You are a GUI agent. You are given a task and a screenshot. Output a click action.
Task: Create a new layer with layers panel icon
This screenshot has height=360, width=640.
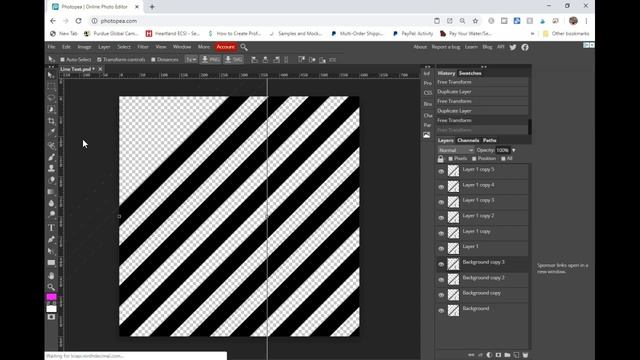(x=516, y=355)
